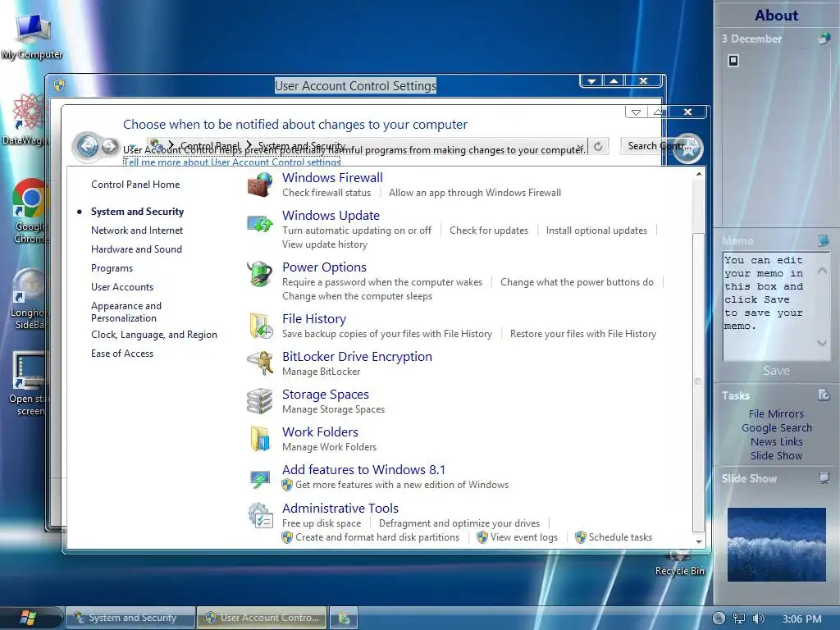Open the Add features to Windows 8.1 icon
840x630 pixels.
(x=260, y=478)
